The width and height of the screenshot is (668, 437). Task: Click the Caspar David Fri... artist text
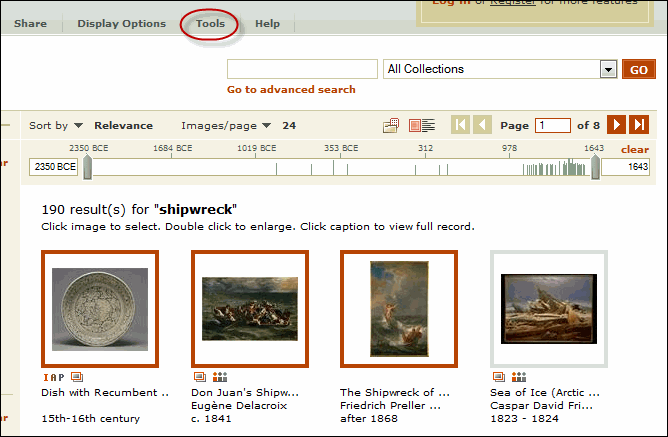click(x=541, y=405)
